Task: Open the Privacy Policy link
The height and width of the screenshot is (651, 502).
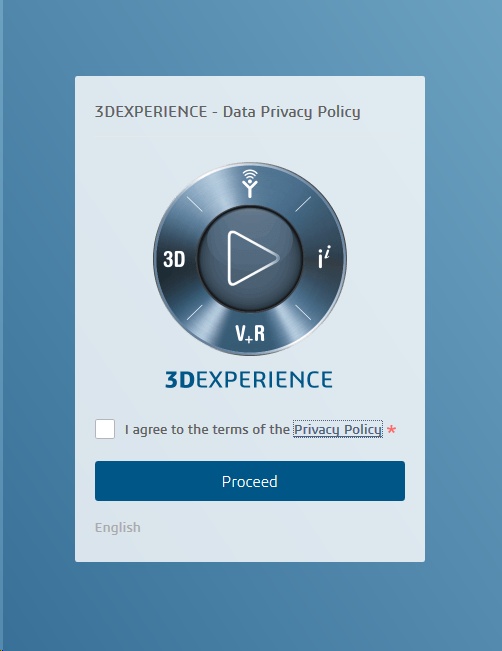Action: coord(338,429)
